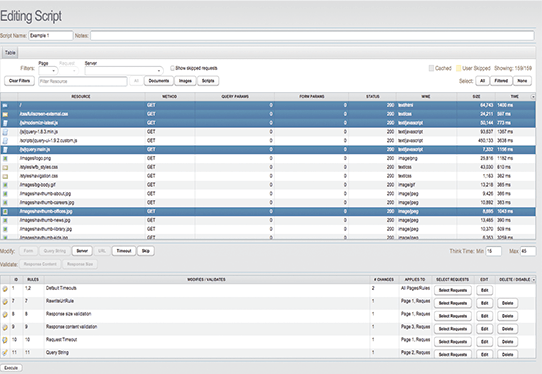The height and width of the screenshot is (374, 542).
Task: Sort by the RESOURCE column header
Action: [x=81, y=97]
